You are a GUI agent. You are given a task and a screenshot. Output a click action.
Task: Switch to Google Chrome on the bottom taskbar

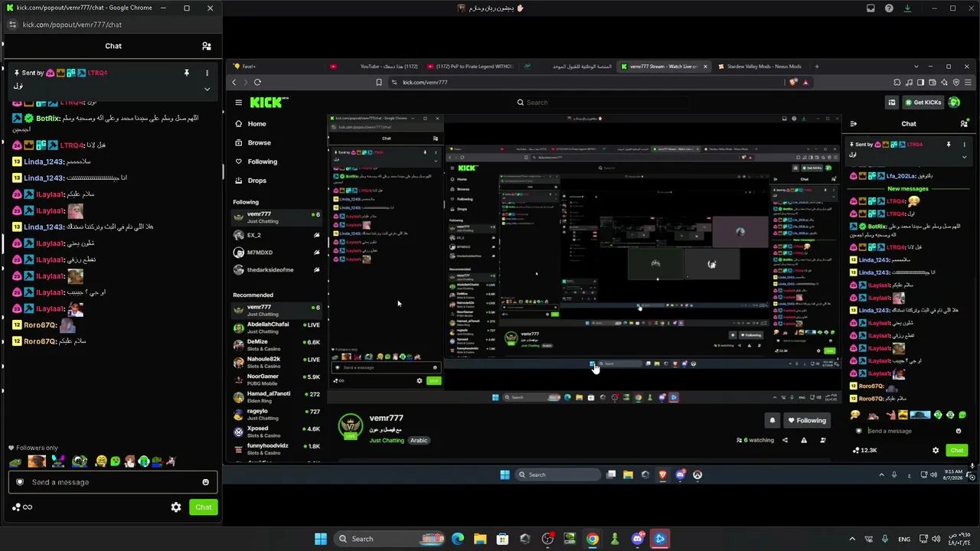593,539
